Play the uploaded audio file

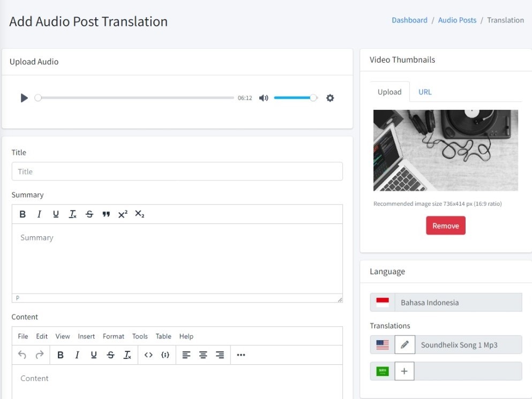[x=24, y=98]
